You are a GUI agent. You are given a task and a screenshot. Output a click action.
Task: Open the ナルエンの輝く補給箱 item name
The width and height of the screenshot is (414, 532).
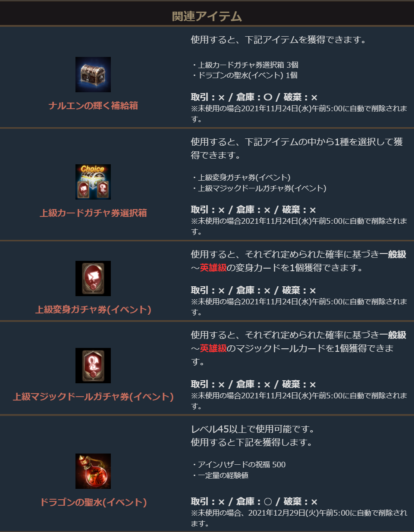tap(93, 106)
